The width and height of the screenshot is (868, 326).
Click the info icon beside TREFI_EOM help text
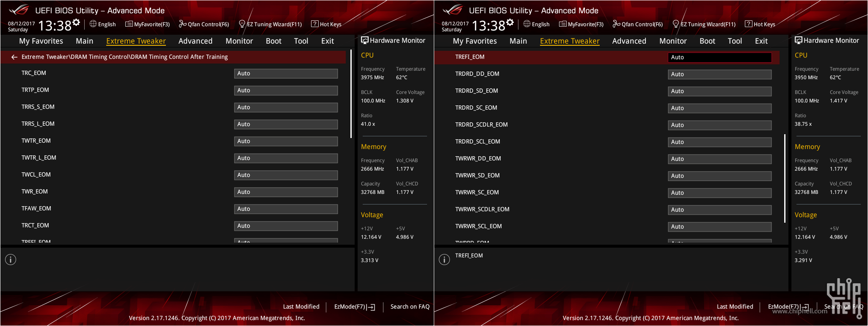[444, 260]
